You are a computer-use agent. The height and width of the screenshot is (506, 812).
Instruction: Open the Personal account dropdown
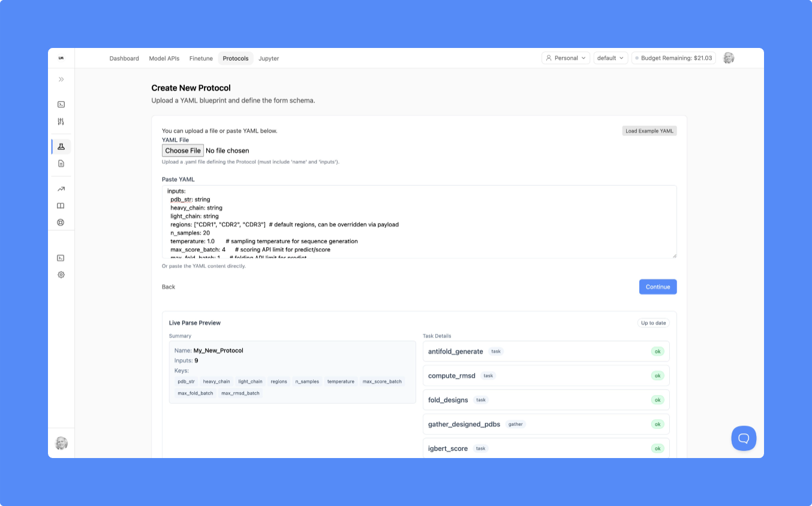click(x=566, y=58)
